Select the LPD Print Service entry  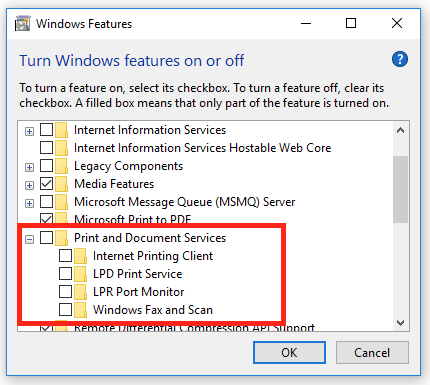[137, 274]
